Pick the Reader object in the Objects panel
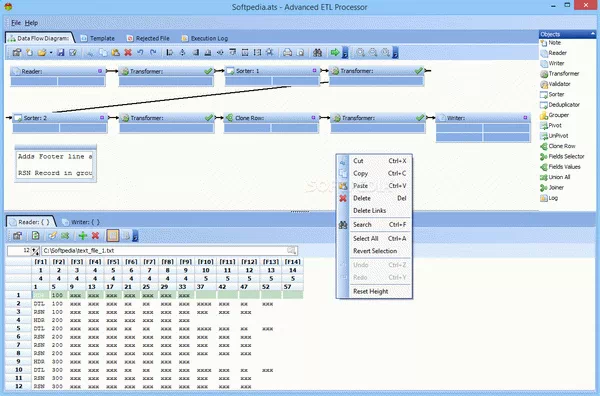The width and height of the screenshot is (600, 396). click(x=553, y=53)
